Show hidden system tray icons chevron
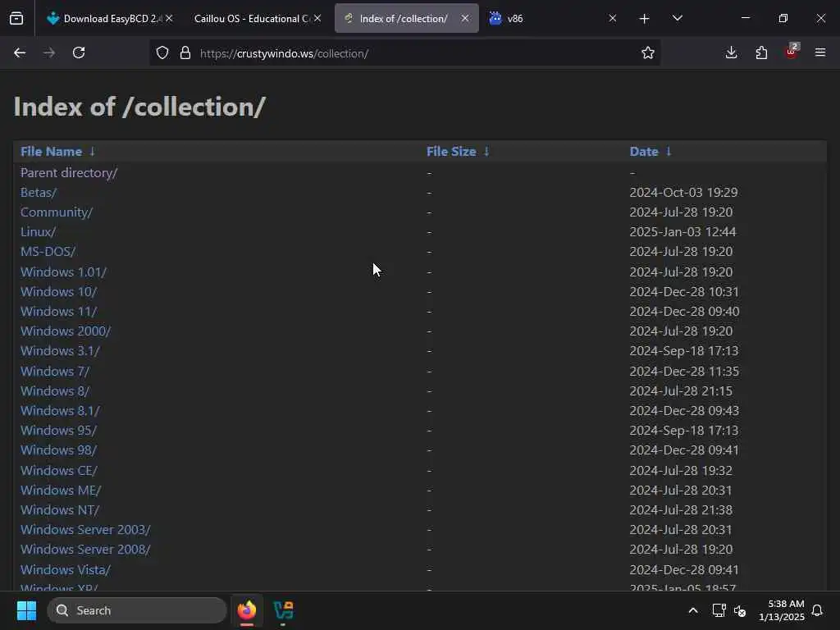The width and height of the screenshot is (840, 630). [692, 610]
